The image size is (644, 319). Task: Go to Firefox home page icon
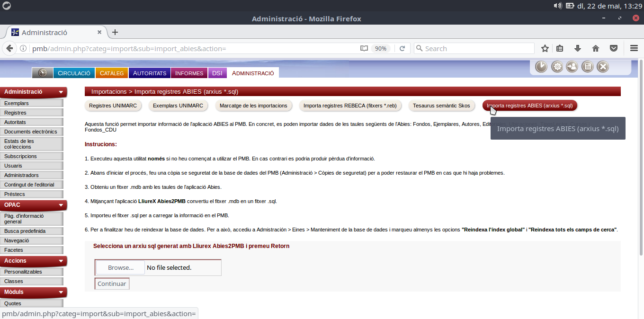[x=596, y=48]
